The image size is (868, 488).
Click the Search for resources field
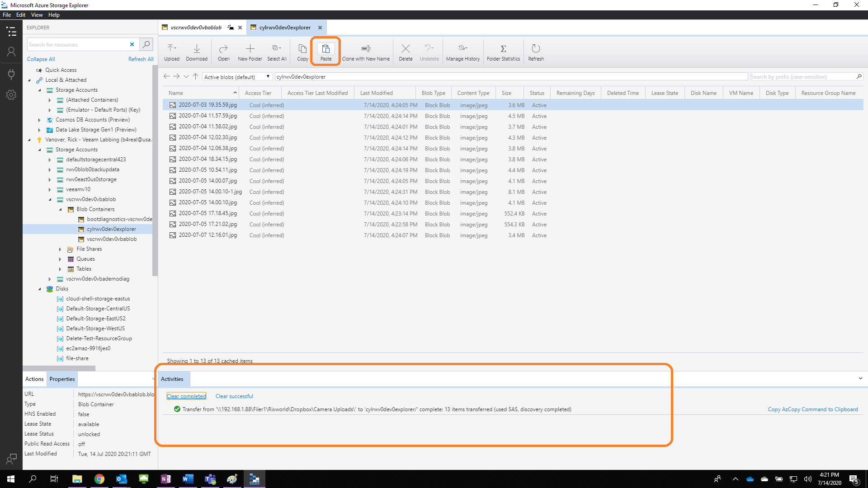77,44
